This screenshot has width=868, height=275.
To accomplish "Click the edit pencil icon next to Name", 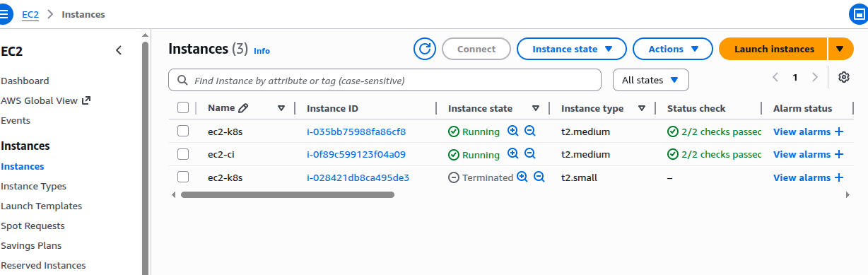I will (x=243, y=108).
